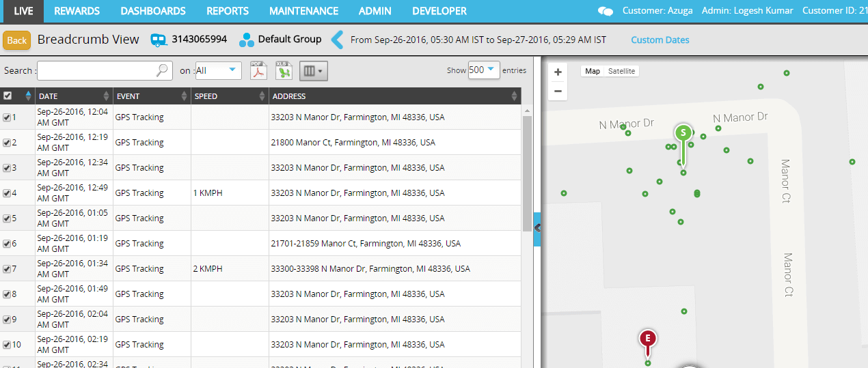Click the vehicle icon beside 3143065994
This screenshot has height=368, width=868.
(159, 40)
